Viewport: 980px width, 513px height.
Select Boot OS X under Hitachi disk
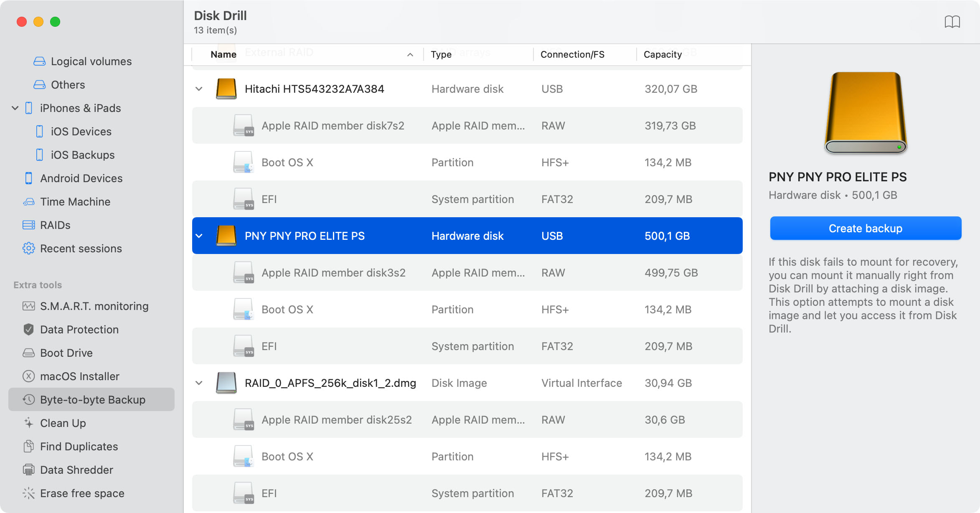coord(467,163)
